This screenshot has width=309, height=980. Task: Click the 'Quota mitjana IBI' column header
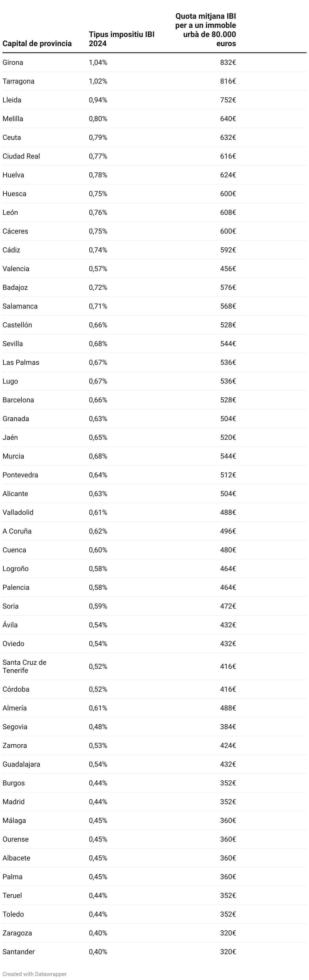[205, 30]
